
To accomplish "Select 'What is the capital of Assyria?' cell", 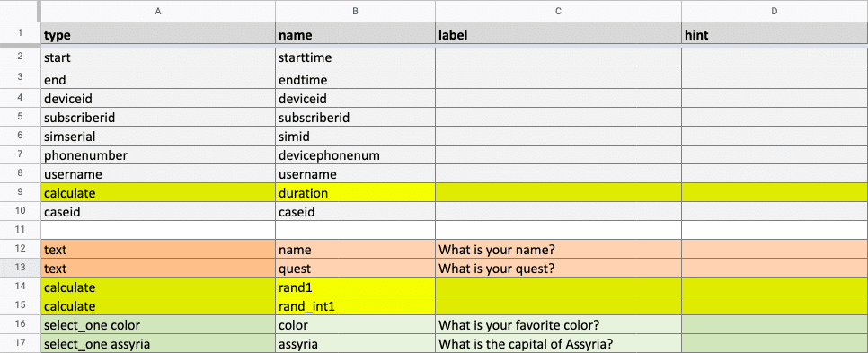I will [x=559, y=343].
